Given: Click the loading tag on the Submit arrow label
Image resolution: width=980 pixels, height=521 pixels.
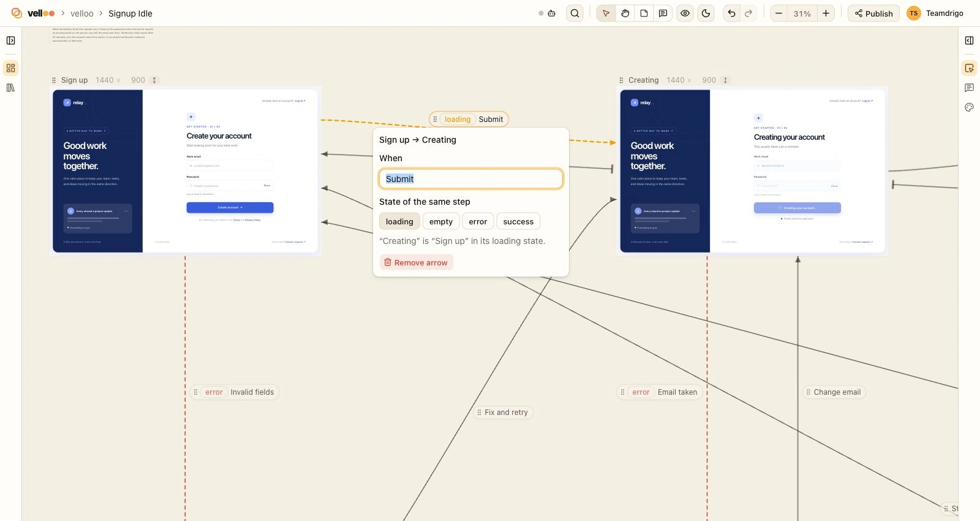Looking at the screenshot, I should point(458,120).
